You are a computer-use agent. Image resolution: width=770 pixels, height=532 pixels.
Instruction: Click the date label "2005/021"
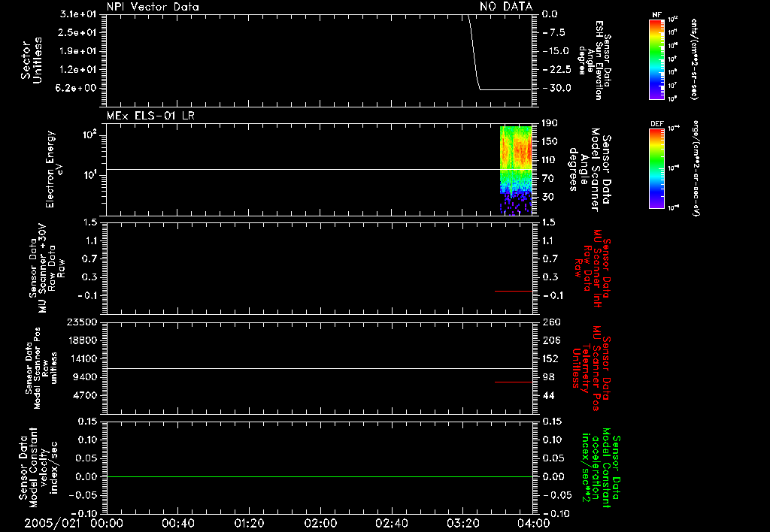[x=52, y=523]
